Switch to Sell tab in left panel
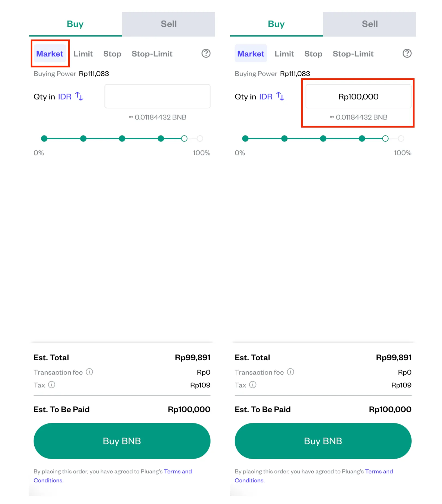Screen dimensions: 442x504 tap(168, 24)
